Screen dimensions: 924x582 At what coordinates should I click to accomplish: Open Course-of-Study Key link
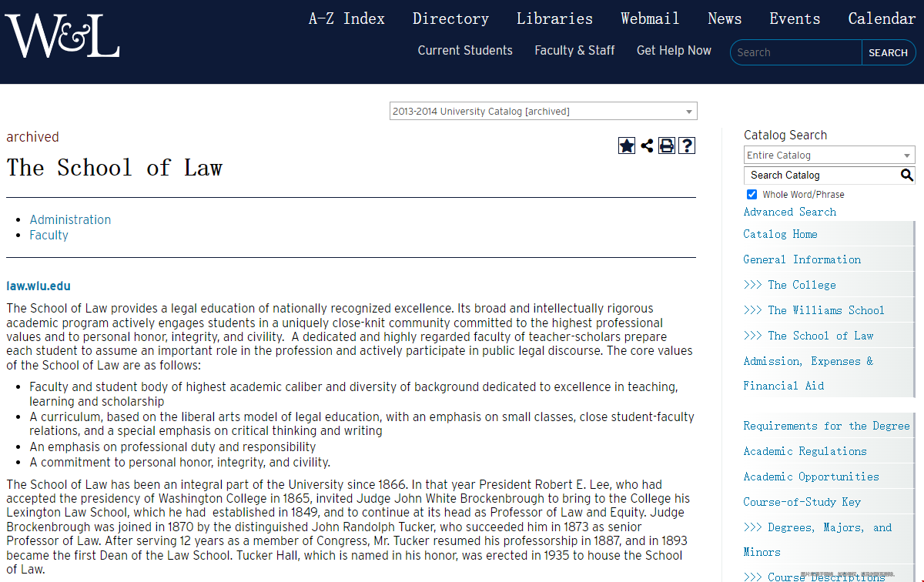pos(802,502)
